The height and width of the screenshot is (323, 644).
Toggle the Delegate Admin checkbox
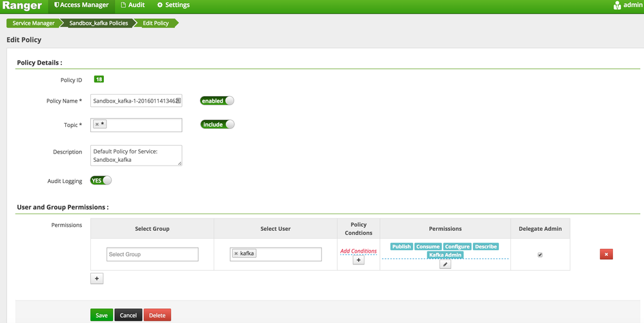540,255
